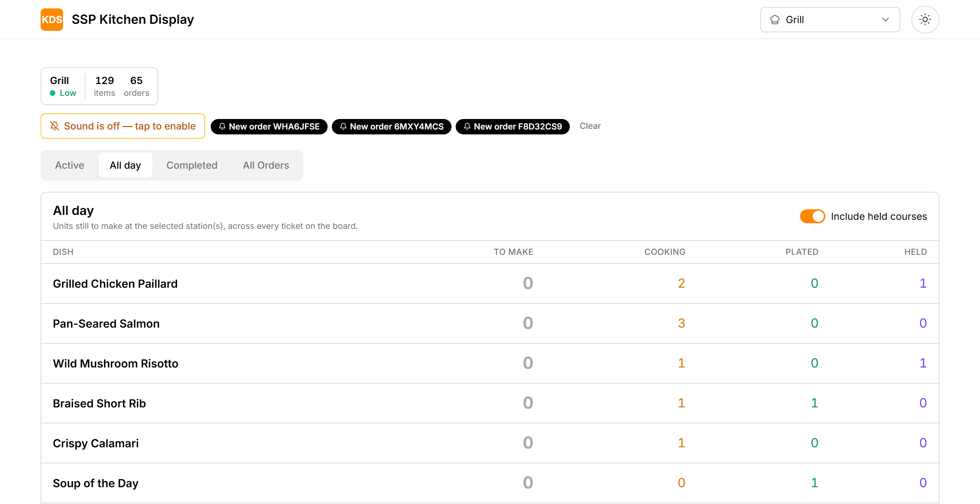Image resolution: width=980 pixels, height=504 pixels.
Task: Select the All day tab
Action: [125, 165]
